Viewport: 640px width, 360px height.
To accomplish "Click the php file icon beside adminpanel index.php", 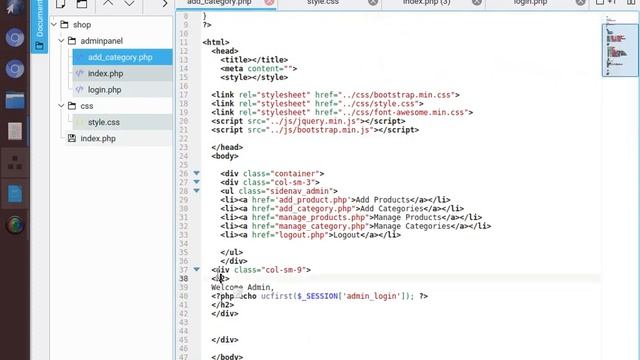I will pos(80,73).
